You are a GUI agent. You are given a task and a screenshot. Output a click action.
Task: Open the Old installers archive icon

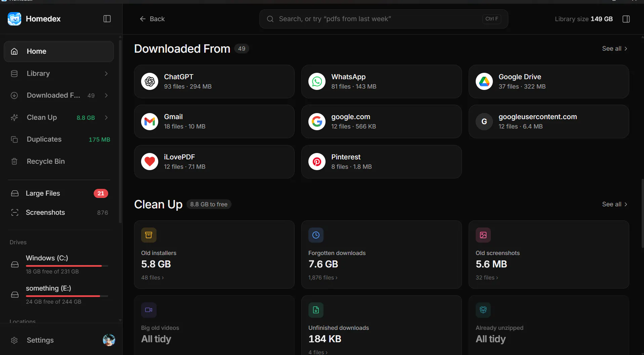(148, 235)
